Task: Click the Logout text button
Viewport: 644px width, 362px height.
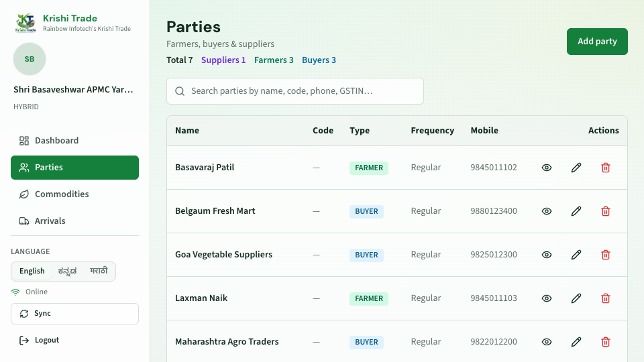Action: pyautogui.click(x=47, y=341)
